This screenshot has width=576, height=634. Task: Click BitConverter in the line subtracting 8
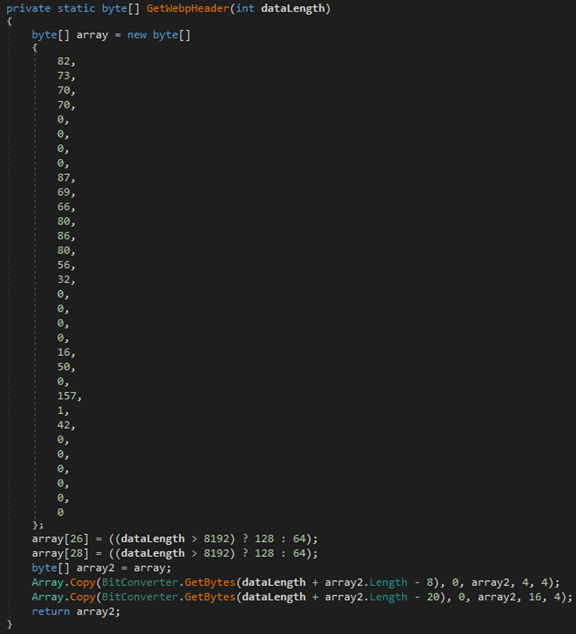pos(140,582)
